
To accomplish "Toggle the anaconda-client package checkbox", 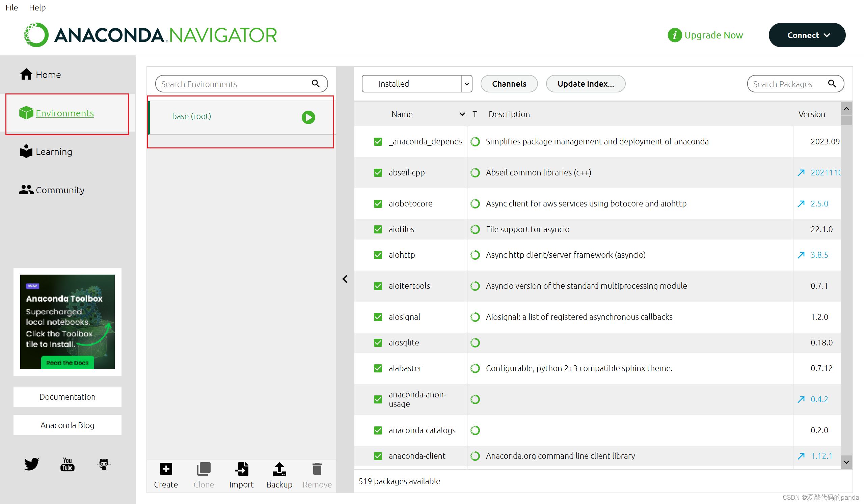I will point(378,456).
